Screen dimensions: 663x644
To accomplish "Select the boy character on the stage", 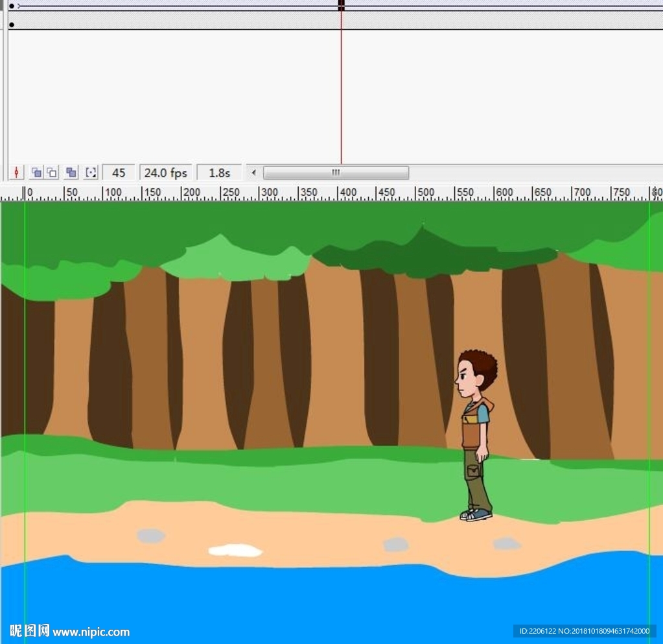I will click(476, 435).
